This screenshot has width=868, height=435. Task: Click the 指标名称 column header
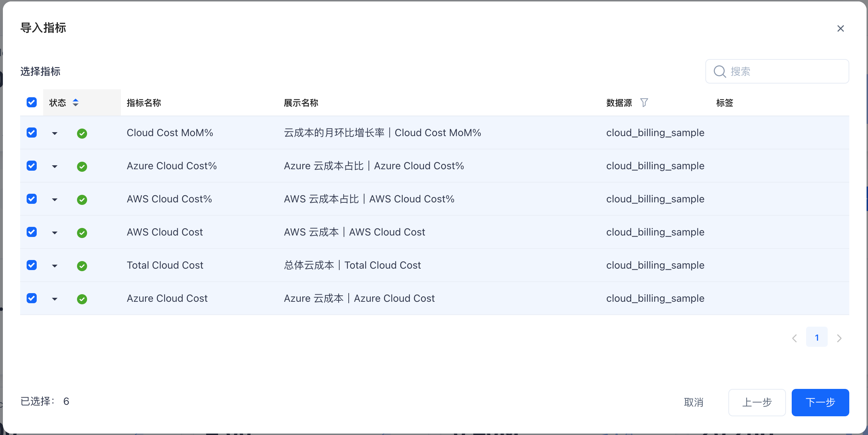click(144, 103)
